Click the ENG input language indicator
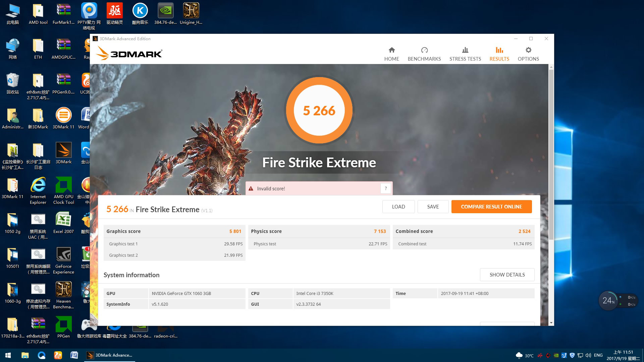The height and width of the screenshot is (362, 644). 598,355
